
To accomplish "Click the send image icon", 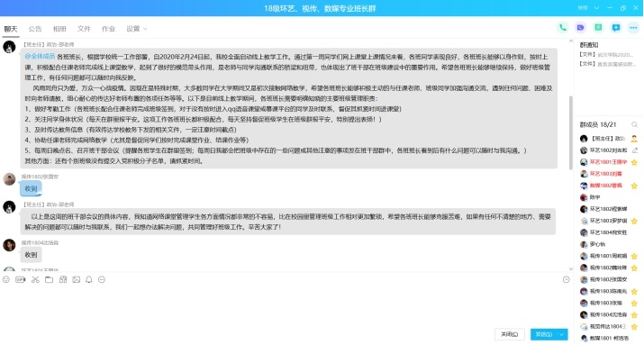I will (x=76, y=280).
